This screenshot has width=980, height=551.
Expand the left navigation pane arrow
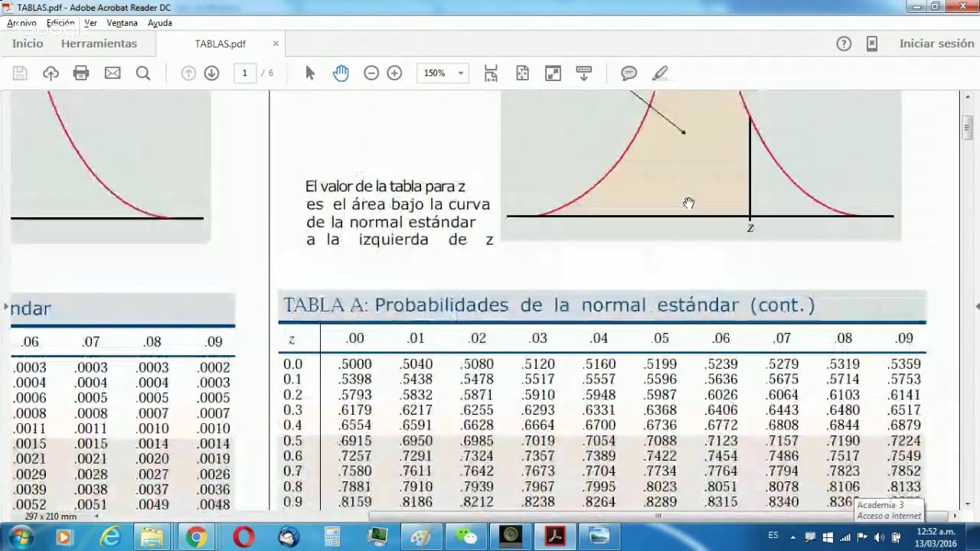pyautogui.click(x=6, y=306)
